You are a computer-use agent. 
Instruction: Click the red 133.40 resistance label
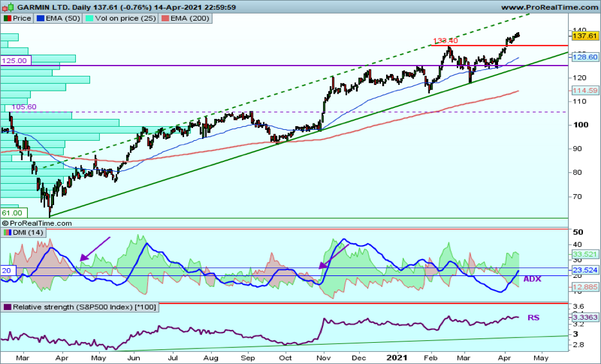tap(445, 41)
